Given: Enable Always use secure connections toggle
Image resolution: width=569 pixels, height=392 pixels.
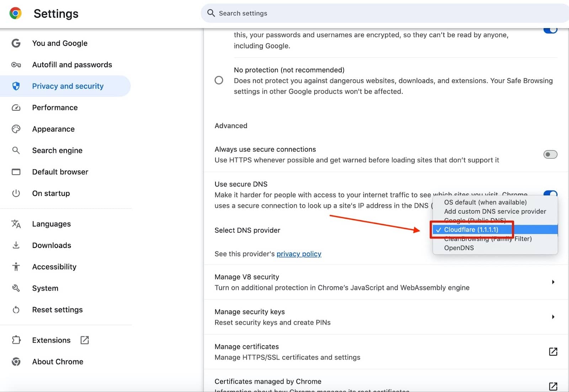Looking at the screenshot, I should point(550,154).
